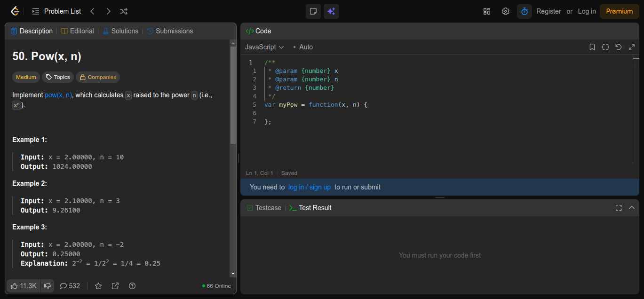Click the description panel vertical scrollbar
This screenshot has width=644, height=299.
tap(233, 94)
